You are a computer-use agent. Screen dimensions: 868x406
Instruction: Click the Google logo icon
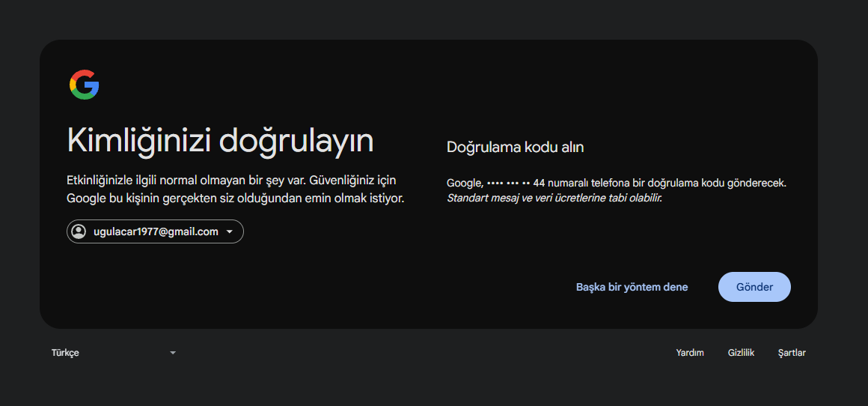84,85
